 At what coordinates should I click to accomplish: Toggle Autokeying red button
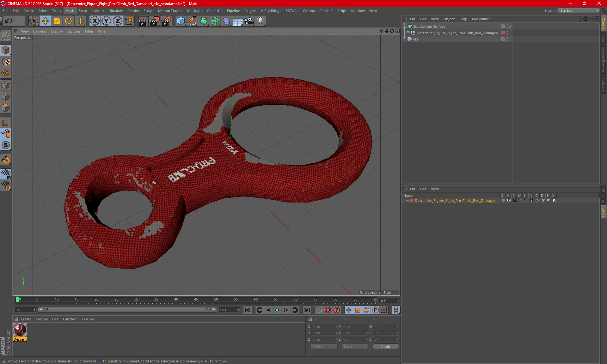328,310
